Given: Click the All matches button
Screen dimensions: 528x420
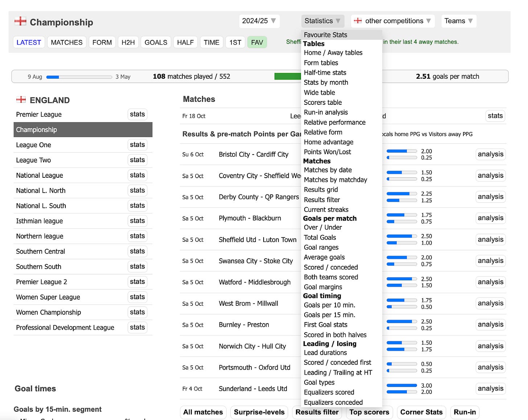Looking at the screenshot, I should [203, 412].
